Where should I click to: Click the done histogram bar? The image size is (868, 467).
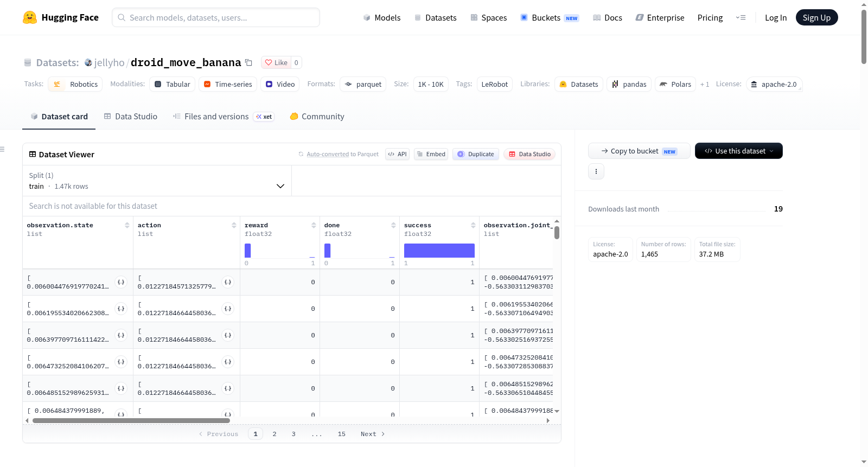click(328, 251)
